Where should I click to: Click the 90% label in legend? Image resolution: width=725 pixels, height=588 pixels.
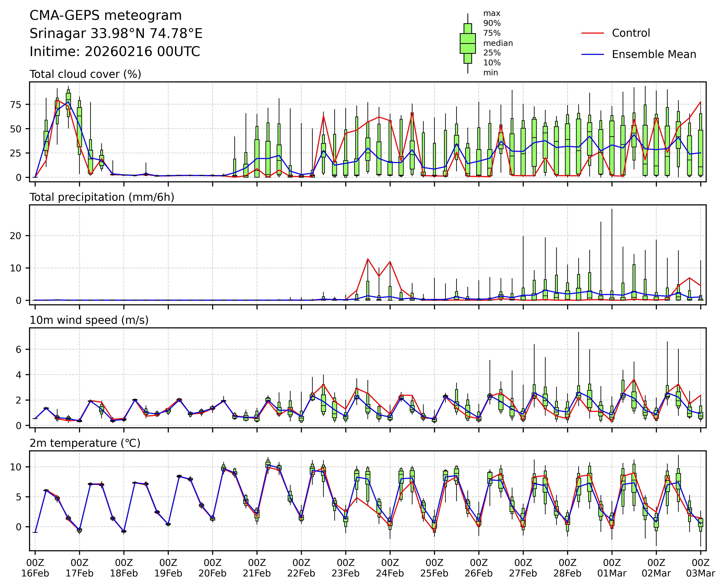click(x=492, y=23)
